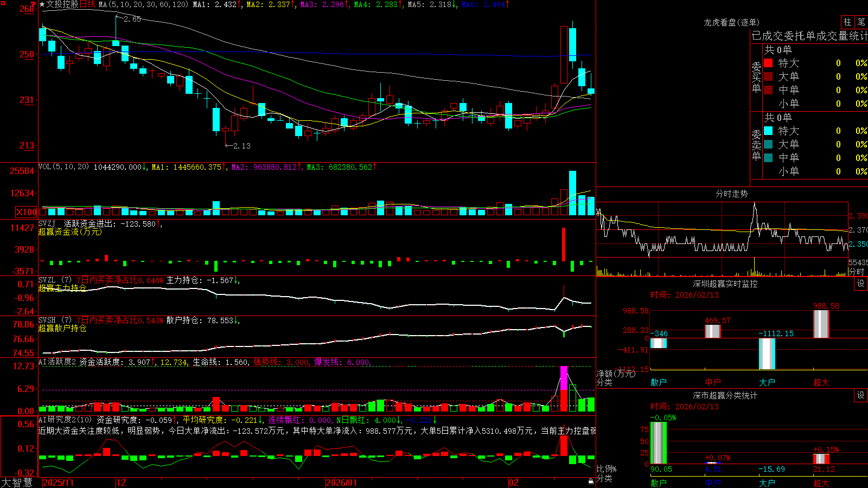Click 小单 row under 委卖单
Image resolution: width=868 pixels, height=488 pixels.
coord(815,171)
